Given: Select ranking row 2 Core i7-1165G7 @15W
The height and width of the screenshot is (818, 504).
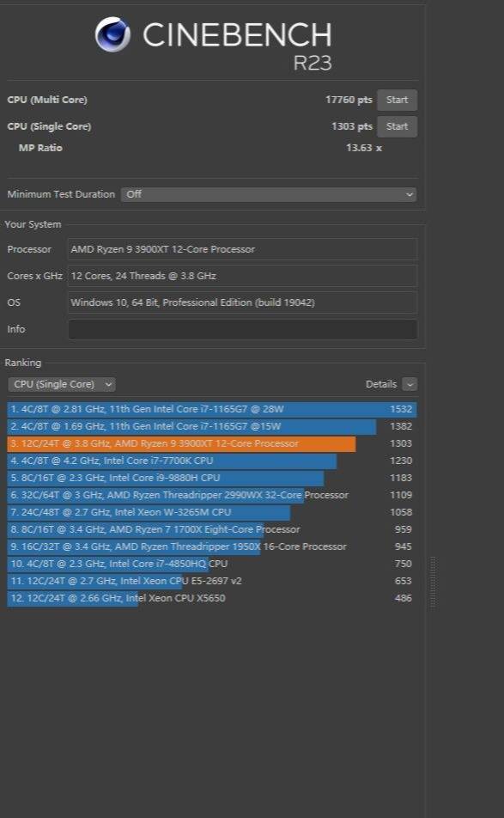Looking at the screenshot, I should coord(212,426).
